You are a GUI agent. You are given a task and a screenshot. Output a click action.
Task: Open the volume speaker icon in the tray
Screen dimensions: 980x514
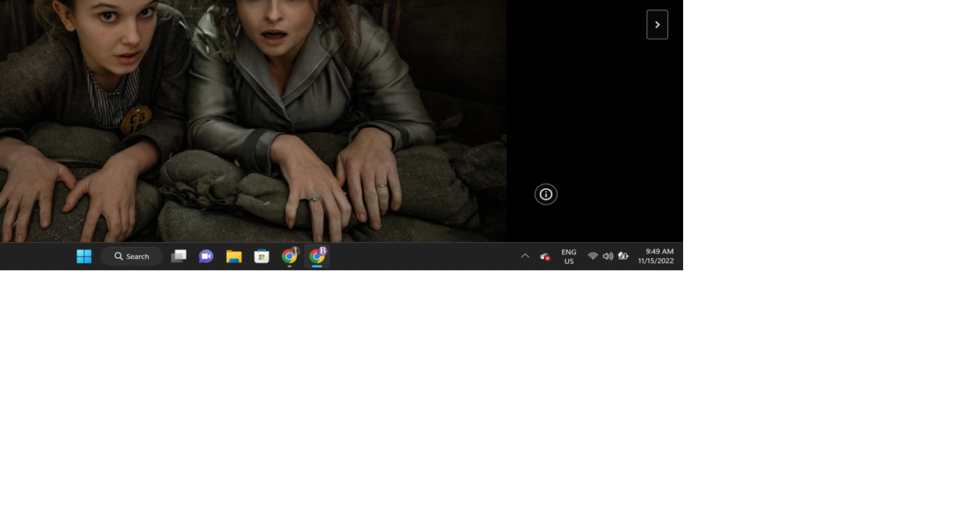[607, 256]
